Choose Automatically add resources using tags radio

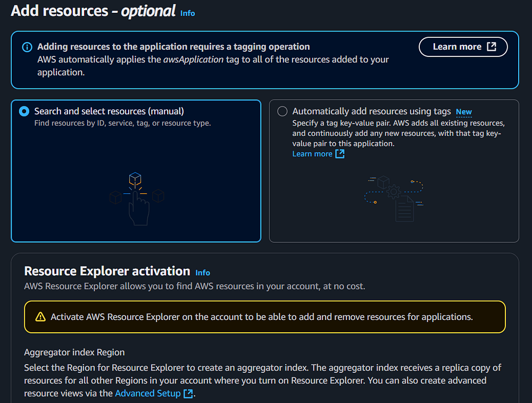click(282, 111)
